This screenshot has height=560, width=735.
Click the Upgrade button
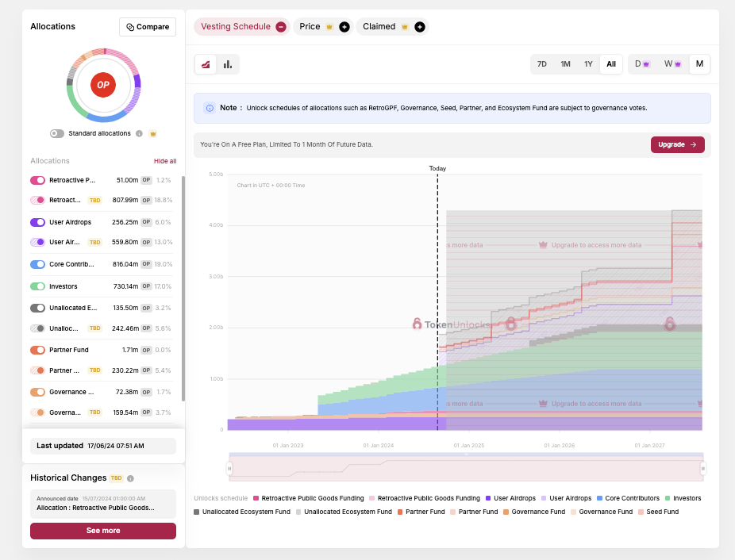coord(677,145)
